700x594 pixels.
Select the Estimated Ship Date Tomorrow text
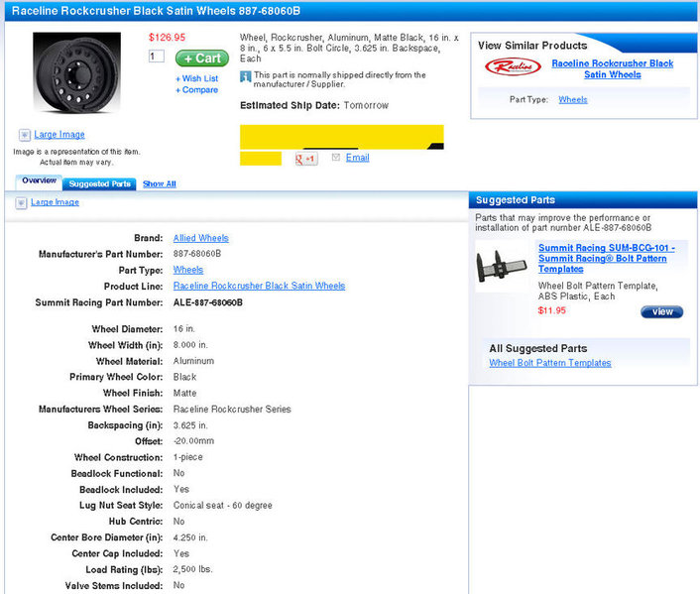[314, 105]
